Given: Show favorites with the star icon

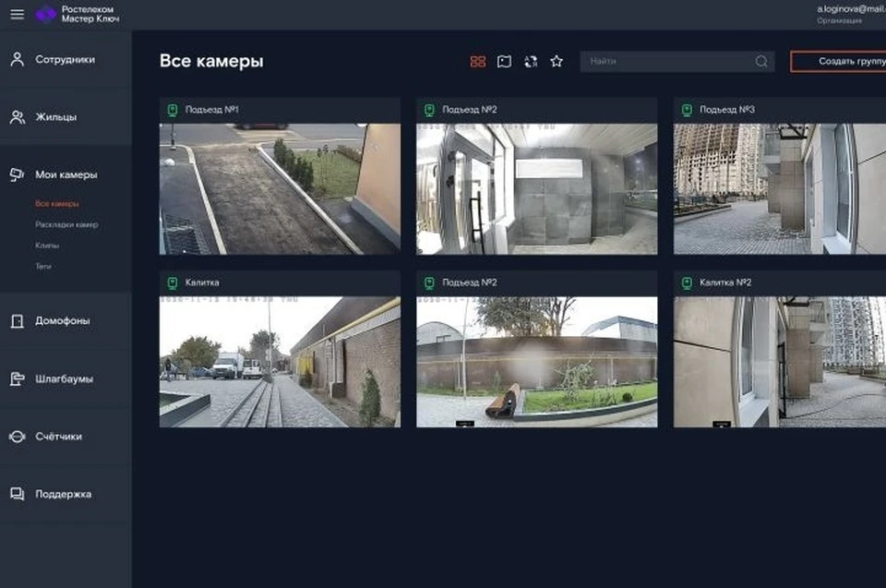Looking at the screenshot, I should click(x=557, y=61).
